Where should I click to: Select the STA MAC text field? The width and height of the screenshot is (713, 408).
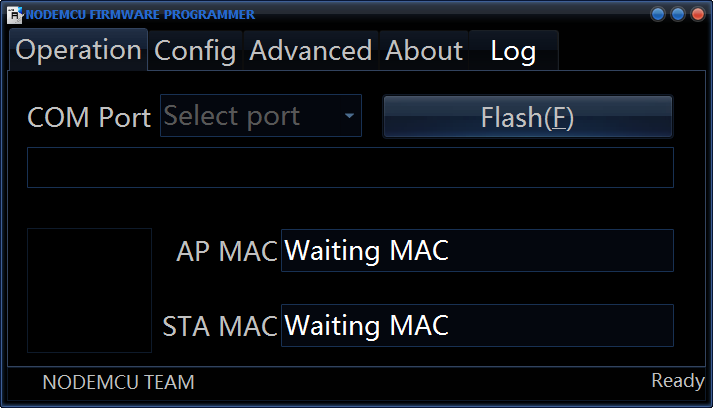(477, 325)
